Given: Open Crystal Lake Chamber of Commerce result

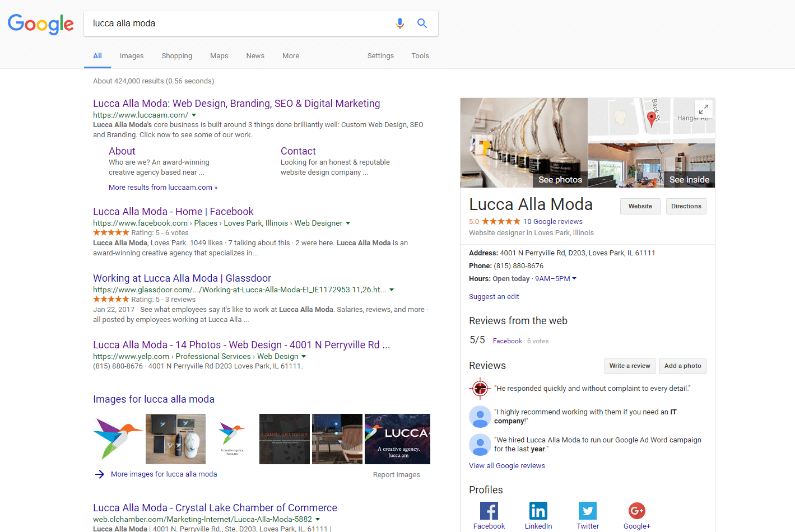Looking at the screenshot, I should (x=215, y=508).
